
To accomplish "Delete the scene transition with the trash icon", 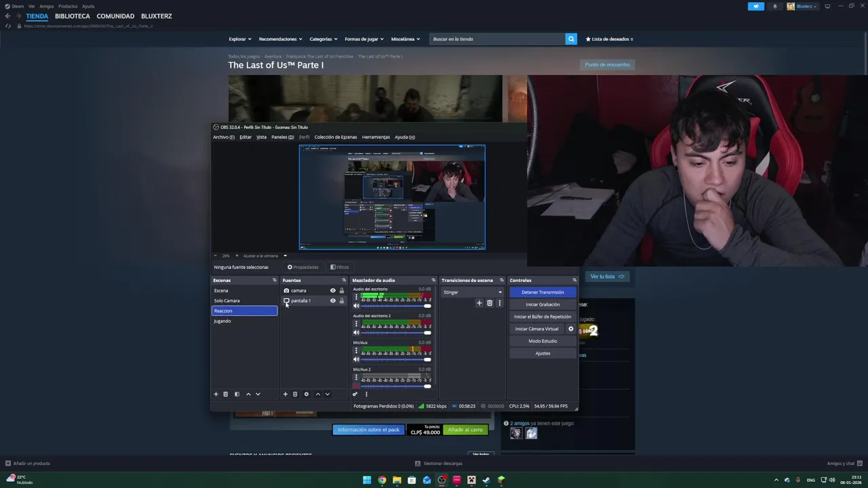I will [x=490, y=303].
